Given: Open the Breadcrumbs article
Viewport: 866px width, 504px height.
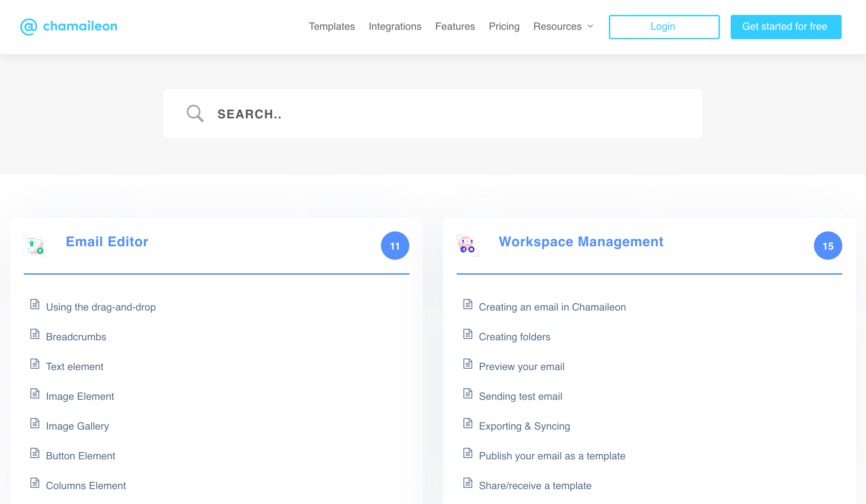Looking at the screenshot, I should tap(76, 337).
